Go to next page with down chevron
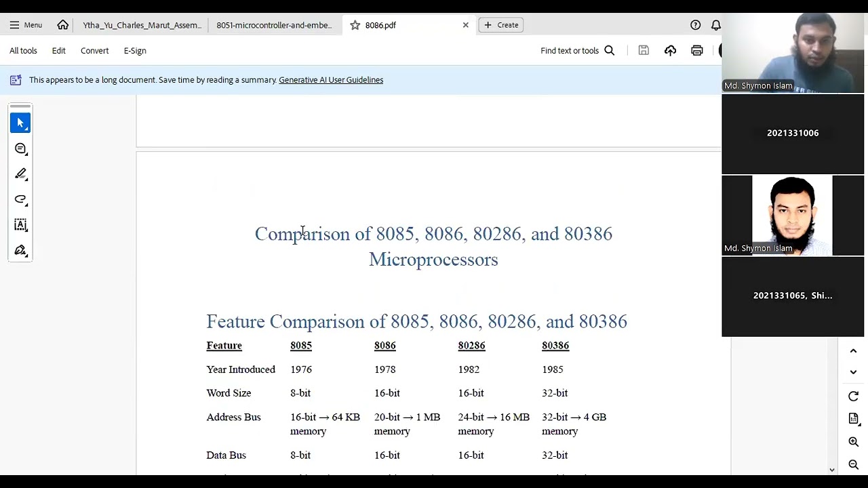The image size is (868, 488). [x=853, y=372]
